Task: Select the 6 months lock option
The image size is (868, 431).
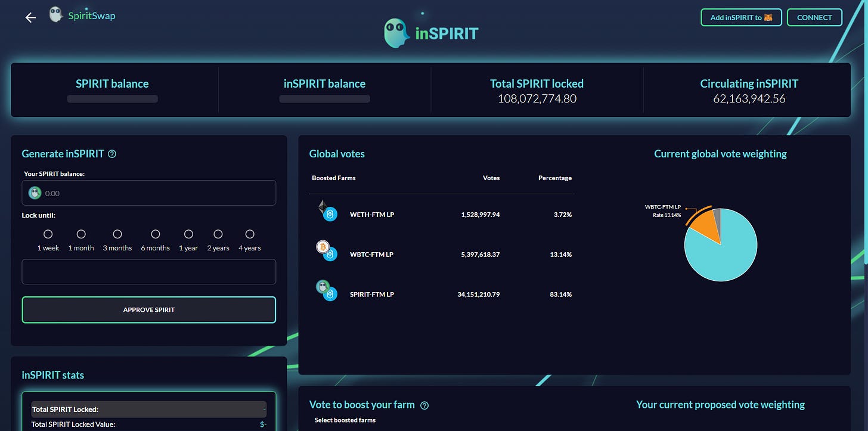Action: point(156,234)
